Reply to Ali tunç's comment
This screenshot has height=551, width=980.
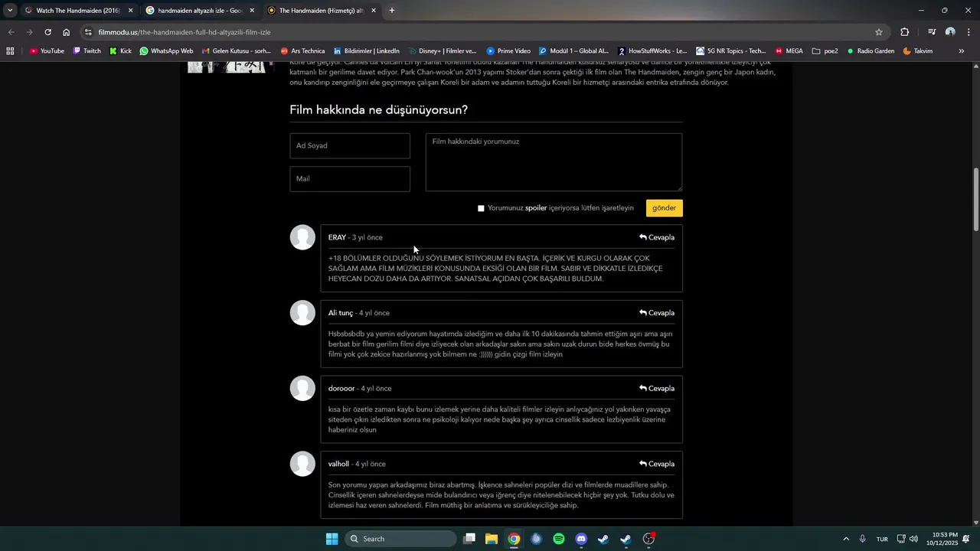click(657, 313)
